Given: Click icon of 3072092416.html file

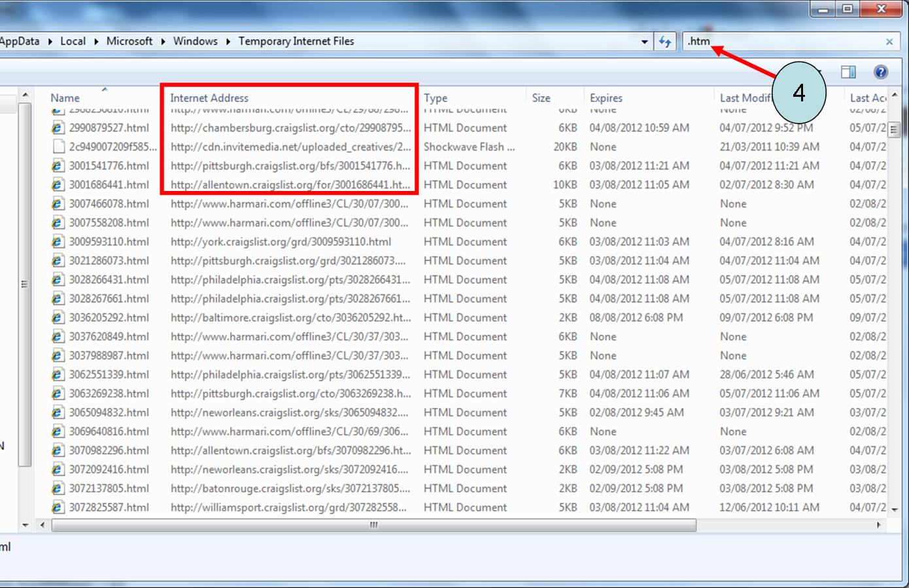Looking at the screenshot, I should coord(58,470).
